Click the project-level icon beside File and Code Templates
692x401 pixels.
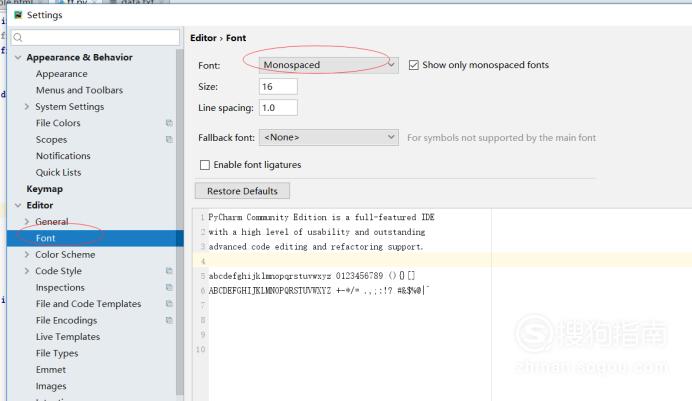169,304
